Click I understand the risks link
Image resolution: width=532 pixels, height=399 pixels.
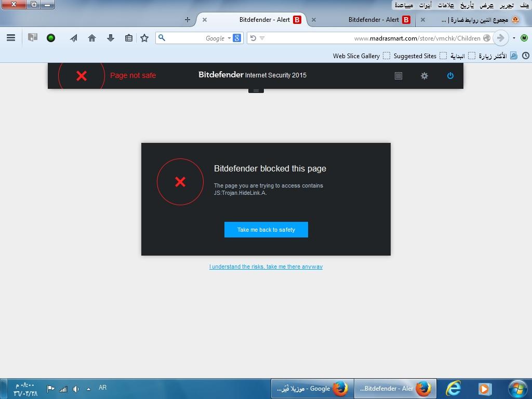pyautogui.click(x=266, y=267)
